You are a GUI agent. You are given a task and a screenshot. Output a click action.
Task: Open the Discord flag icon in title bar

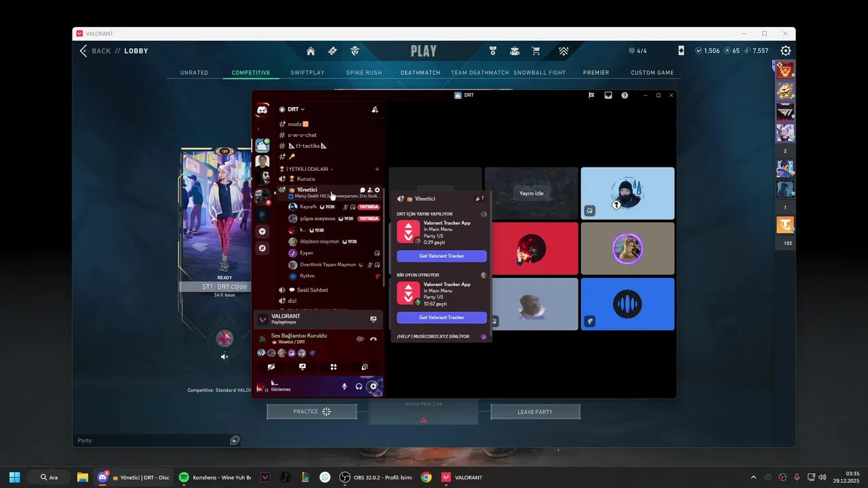click(x=591, y=96)
